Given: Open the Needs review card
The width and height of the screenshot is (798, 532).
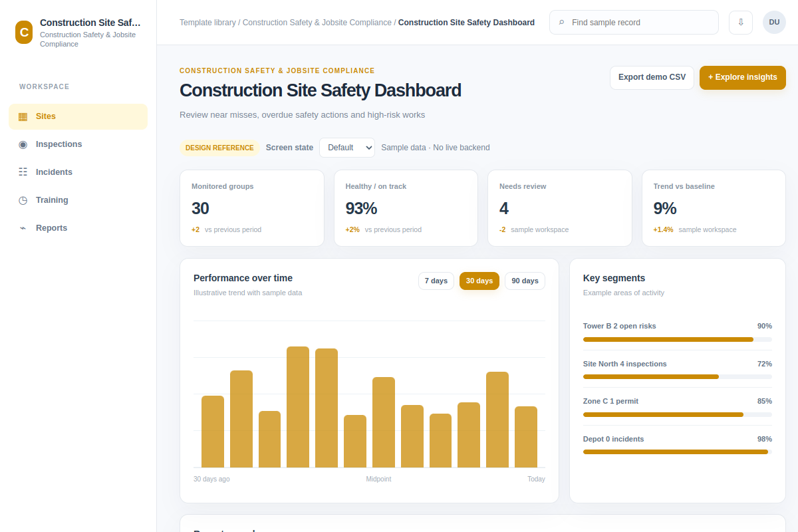Looking at the screenshot, I should pyautogui.click(x=560, y=208).
